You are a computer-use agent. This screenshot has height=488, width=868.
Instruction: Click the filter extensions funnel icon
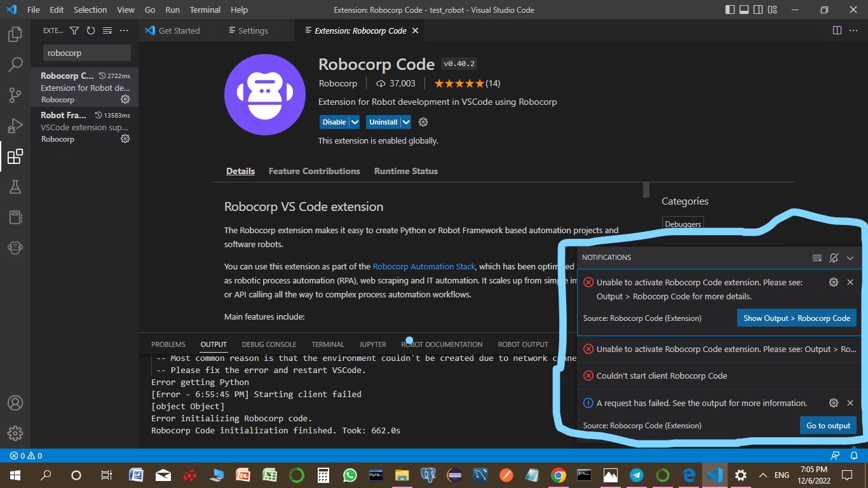coord(74,30)
